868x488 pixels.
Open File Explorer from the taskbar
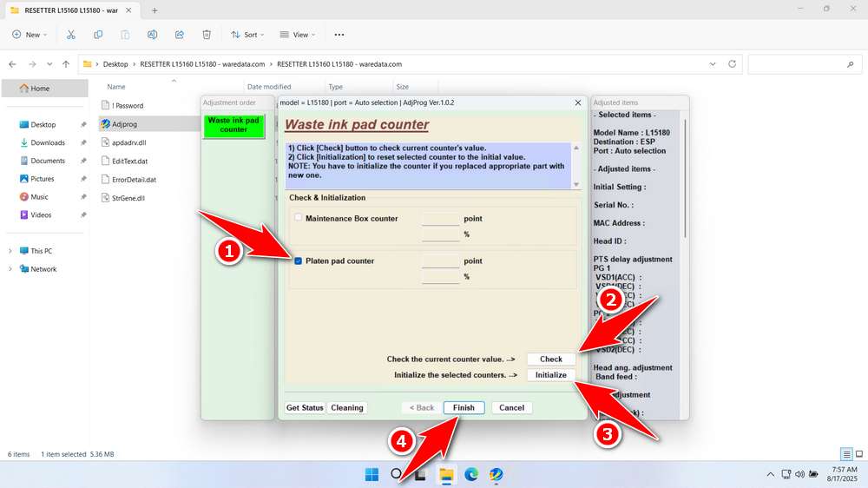pyautogui.click(x=446, y=474)
